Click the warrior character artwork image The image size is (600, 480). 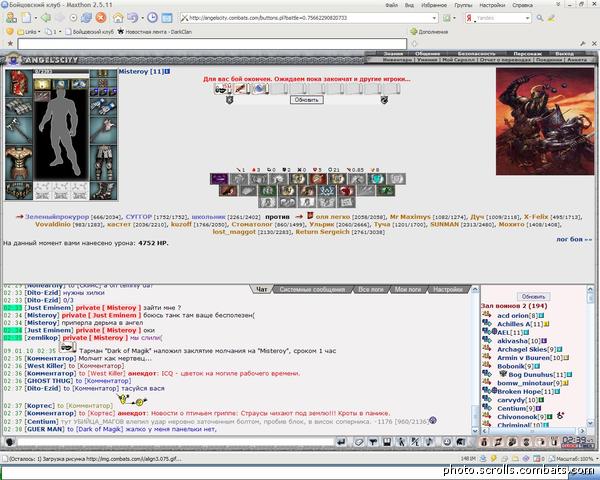coord(545,121)
